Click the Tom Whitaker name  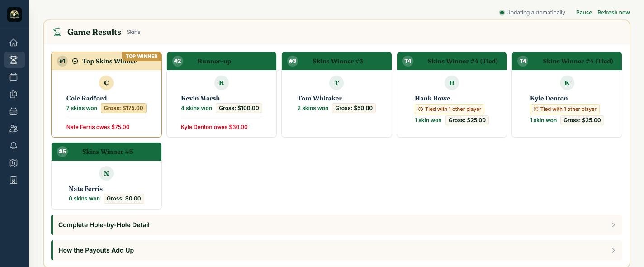coord(320,98)
